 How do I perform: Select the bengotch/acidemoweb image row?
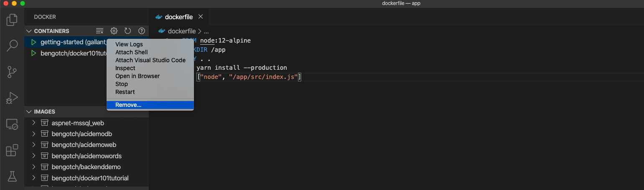(x=87, y=145)
